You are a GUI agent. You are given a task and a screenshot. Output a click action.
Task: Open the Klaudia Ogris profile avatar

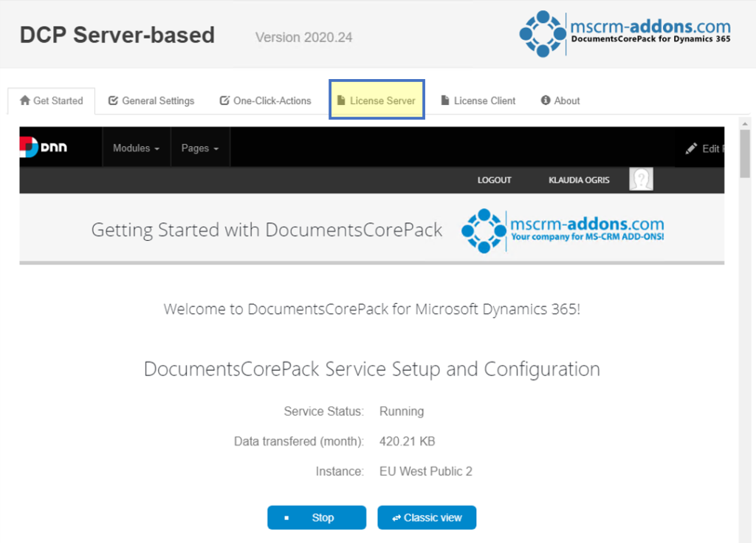pyautogui.click(x=641, y=179)
